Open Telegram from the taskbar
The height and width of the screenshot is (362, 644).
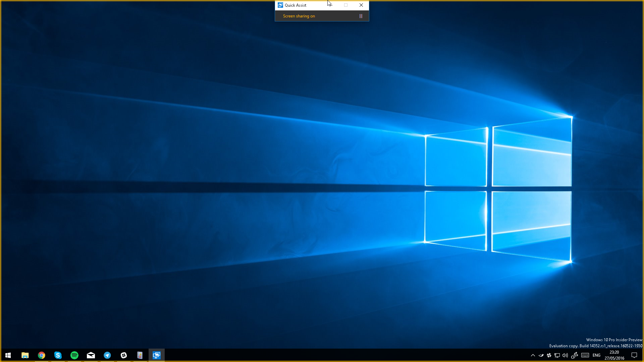coord(107,355)
